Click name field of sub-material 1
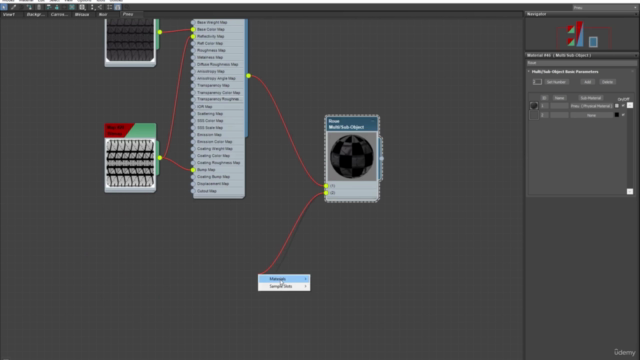Viewport: 640px width, 360px height. [559, 106]
